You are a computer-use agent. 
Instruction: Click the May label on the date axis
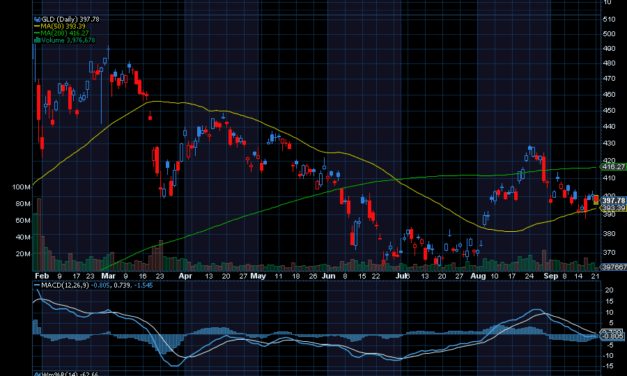click(x=258, y=276)
